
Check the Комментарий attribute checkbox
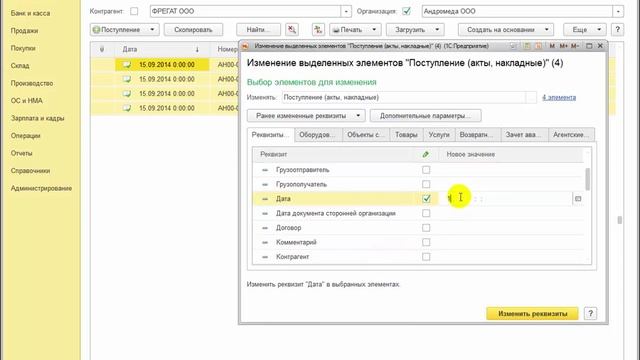click(x=426, y=242)
